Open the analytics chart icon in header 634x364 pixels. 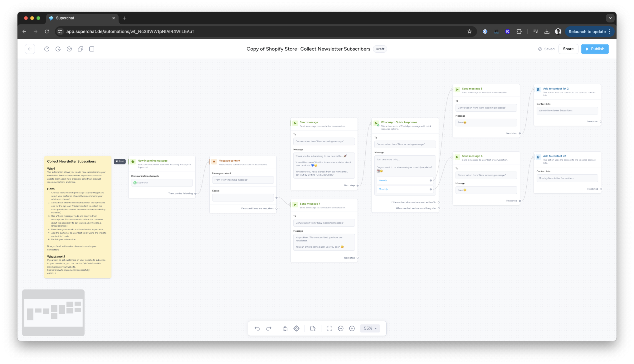[69, 49]
